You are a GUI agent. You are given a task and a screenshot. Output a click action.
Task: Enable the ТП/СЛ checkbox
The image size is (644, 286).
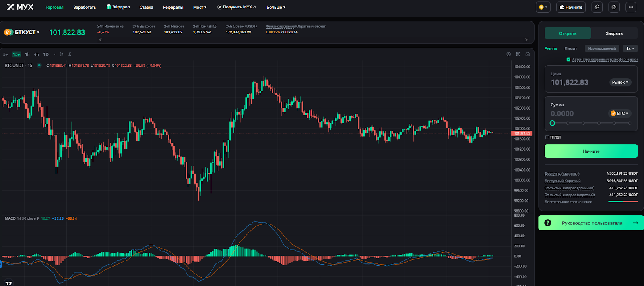[x=547, y=137]
